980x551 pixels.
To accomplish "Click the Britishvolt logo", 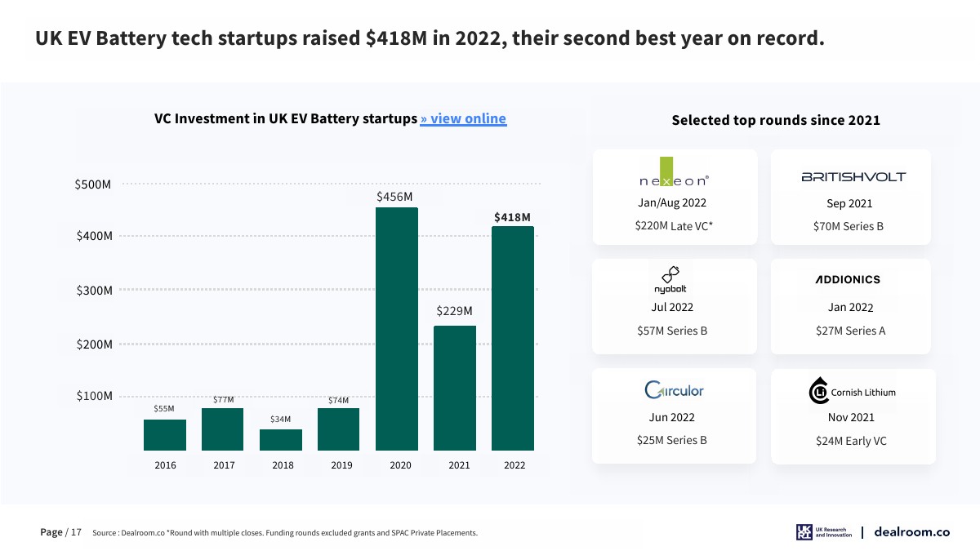I will [853, 176].
